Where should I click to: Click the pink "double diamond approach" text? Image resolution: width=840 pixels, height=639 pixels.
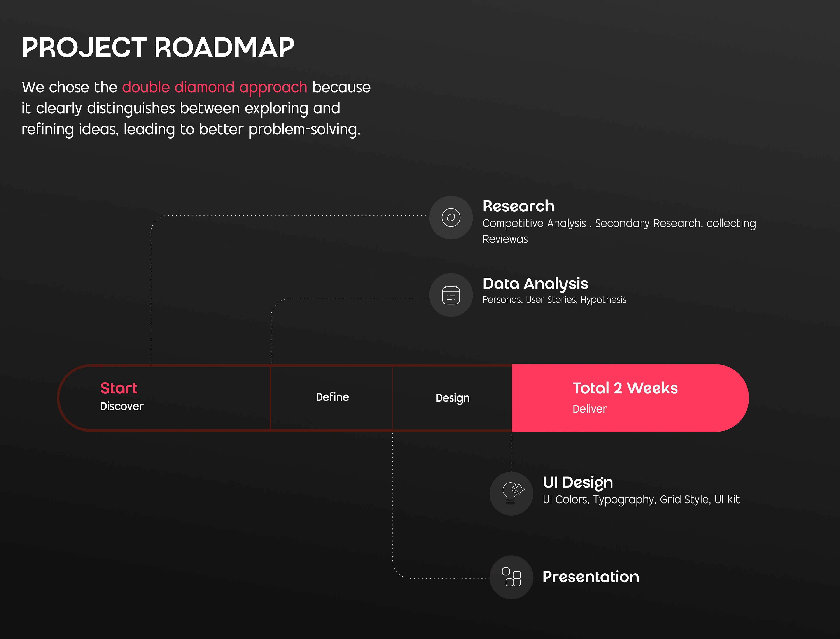[x=214, y=87]
